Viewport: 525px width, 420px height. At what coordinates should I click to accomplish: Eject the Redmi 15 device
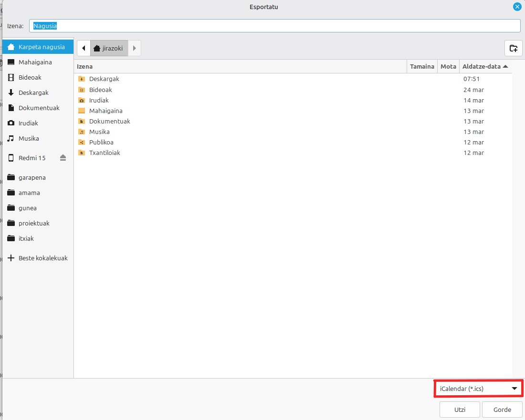pos(63,158)
